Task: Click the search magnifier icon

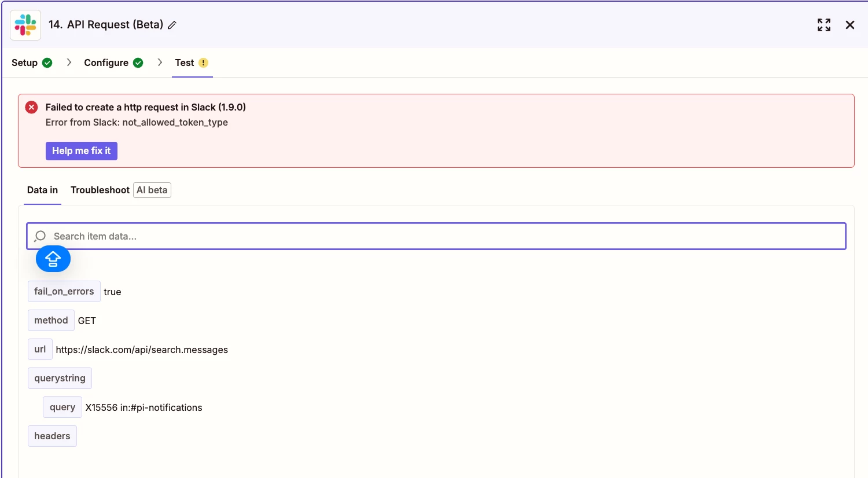Action: (40, 236)
